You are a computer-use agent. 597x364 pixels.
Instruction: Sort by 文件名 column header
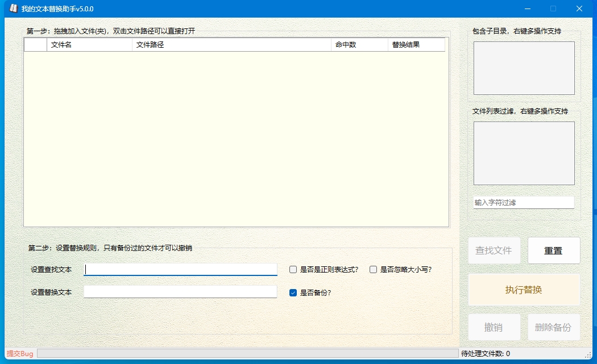pos(89,44)
